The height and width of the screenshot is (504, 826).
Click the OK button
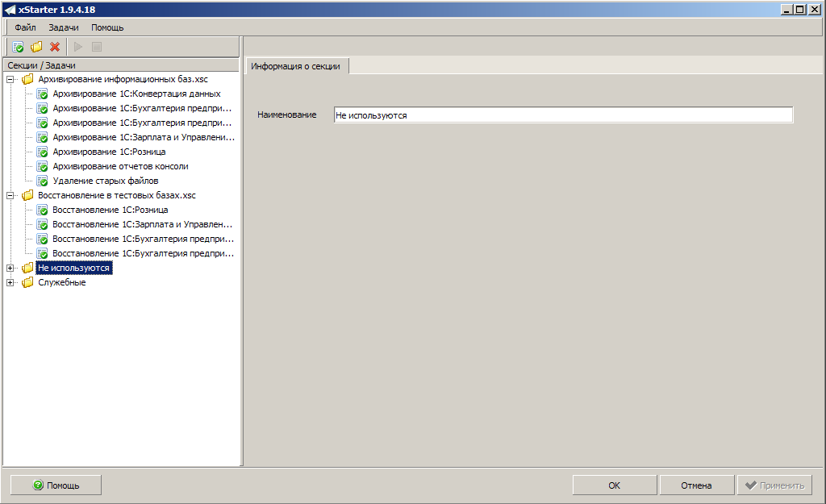coord(614,485)
